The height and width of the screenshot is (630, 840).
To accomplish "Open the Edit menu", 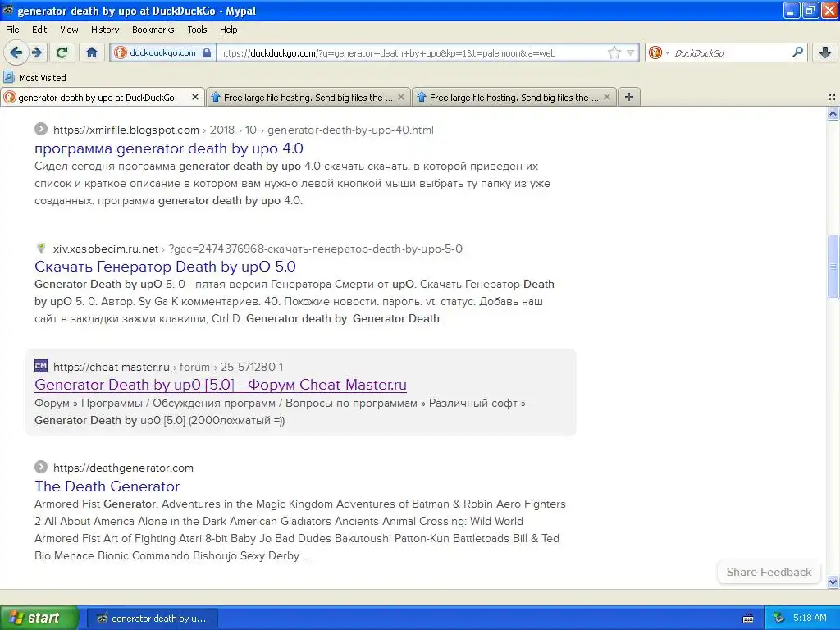I will coord(39,30).
